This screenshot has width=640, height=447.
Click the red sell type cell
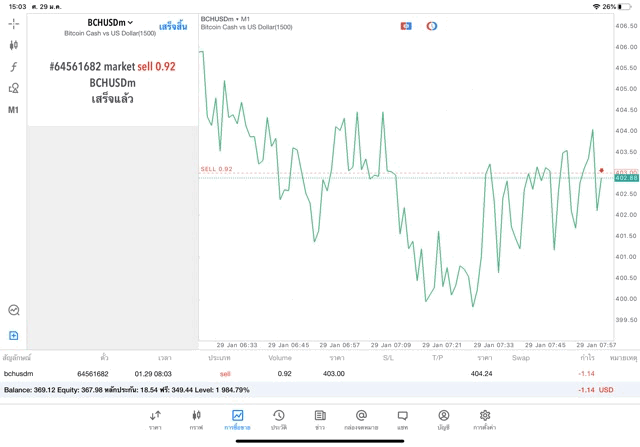(x=225, y=374)
